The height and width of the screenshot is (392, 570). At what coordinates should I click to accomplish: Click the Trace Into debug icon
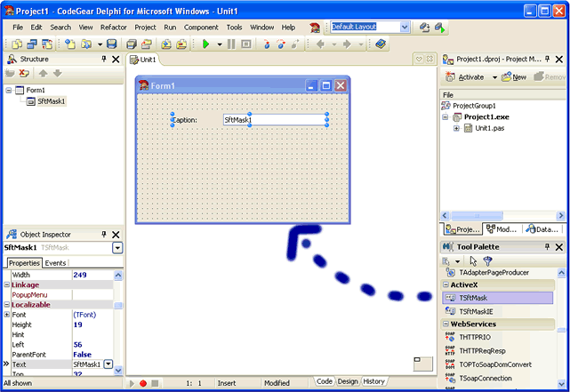coord(267,44)
